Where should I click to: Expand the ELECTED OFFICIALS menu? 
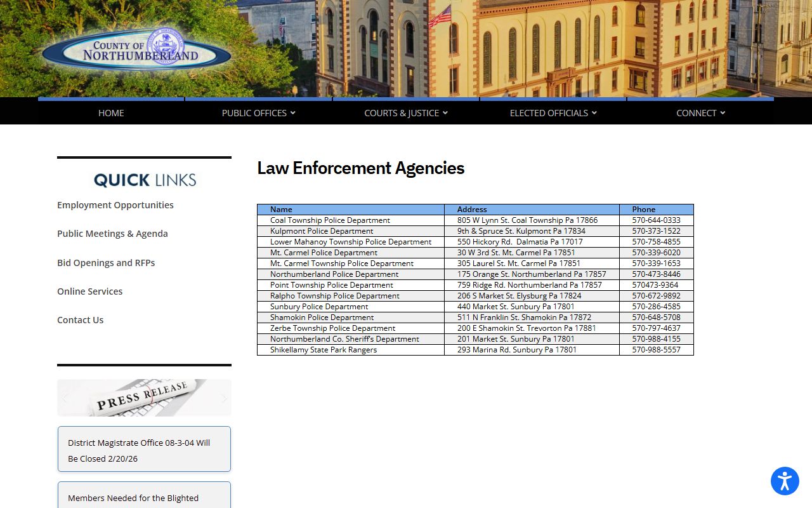(553, 113)
